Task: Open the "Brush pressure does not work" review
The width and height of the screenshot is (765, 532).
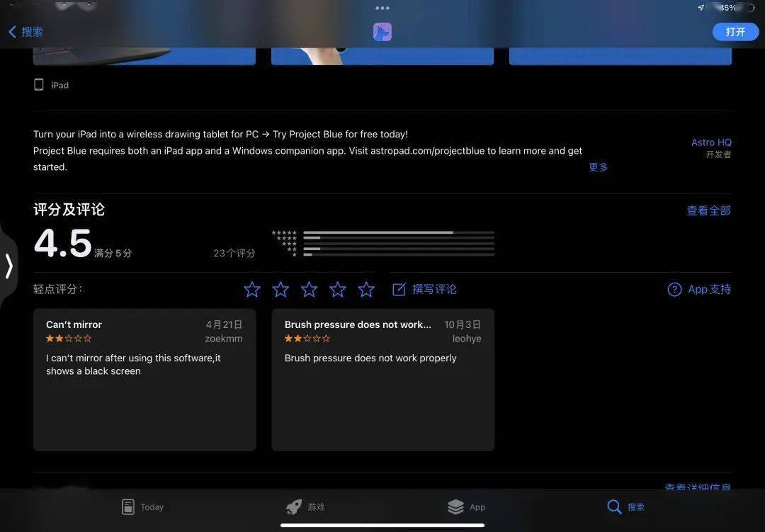Action: coord(382,380)
